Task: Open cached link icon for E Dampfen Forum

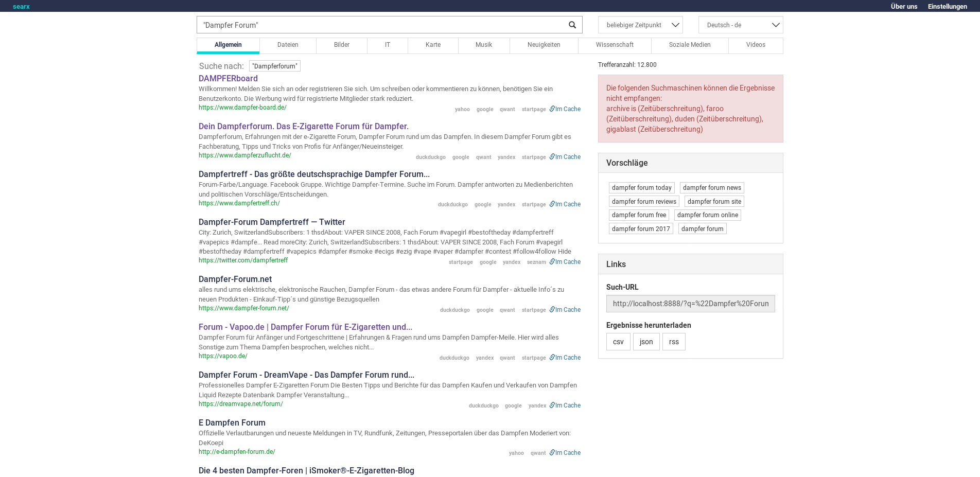Action: pos(552,453)
